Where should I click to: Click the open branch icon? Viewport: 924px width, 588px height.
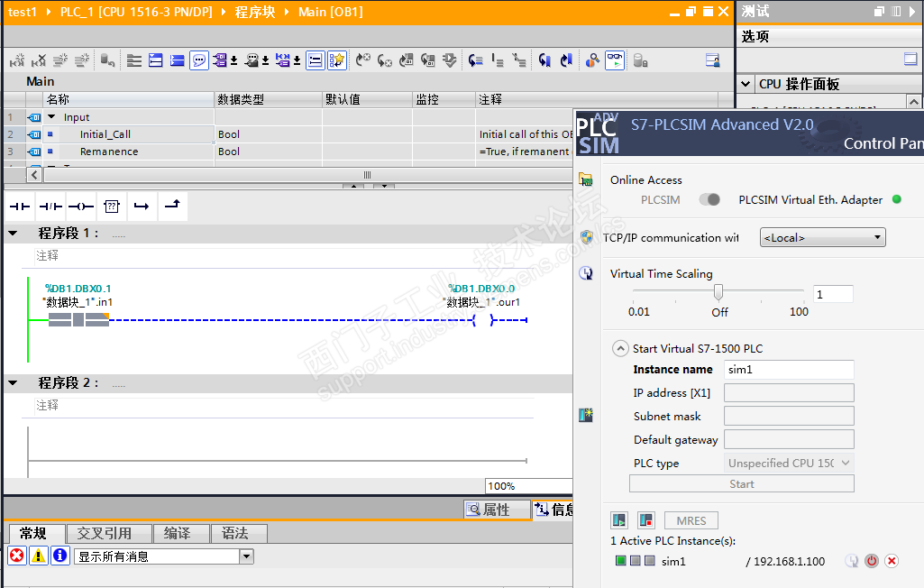(x=142, y=207)
